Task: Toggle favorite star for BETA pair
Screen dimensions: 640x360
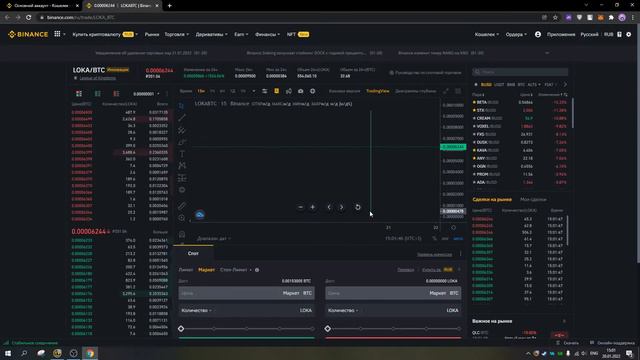Action: 474,102
